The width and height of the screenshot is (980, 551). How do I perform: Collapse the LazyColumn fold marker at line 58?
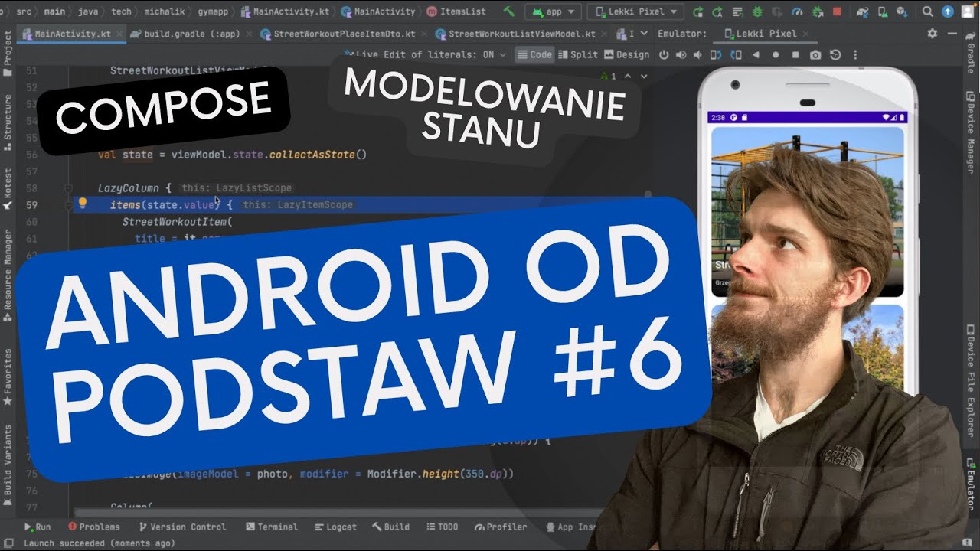68,188
